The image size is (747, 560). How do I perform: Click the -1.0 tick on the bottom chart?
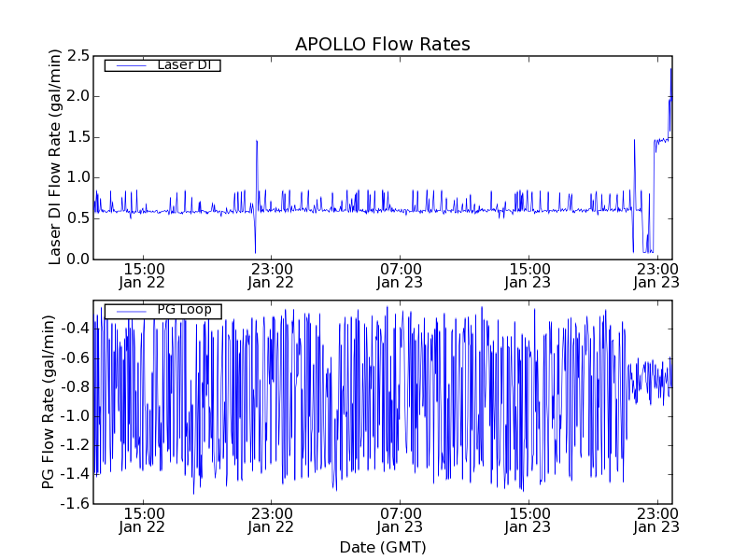(x=73, y=416)
